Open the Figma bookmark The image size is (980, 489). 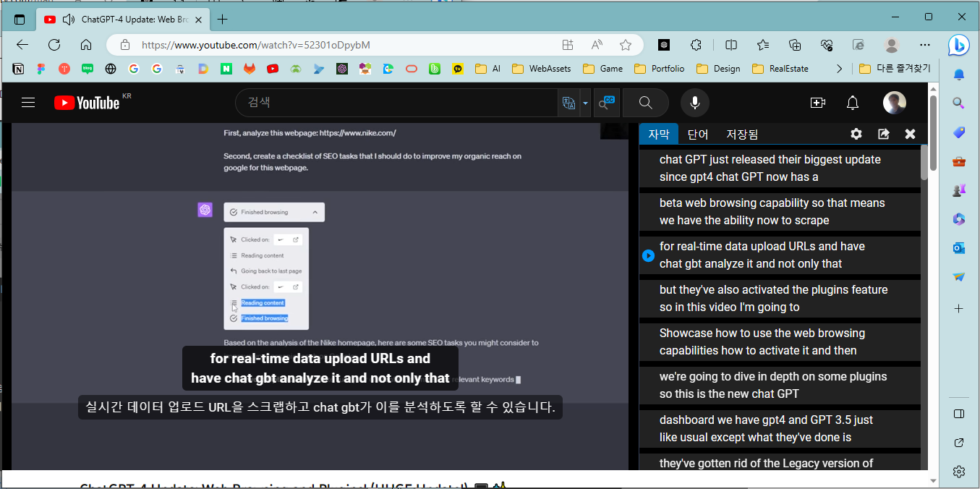[x=41, y=69]
